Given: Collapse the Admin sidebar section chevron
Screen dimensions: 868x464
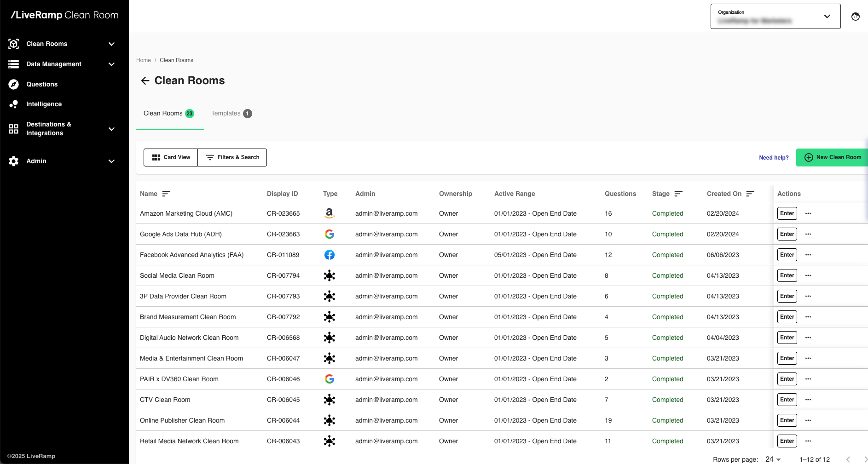Looking at the screenshot, I should coord(111,161).
